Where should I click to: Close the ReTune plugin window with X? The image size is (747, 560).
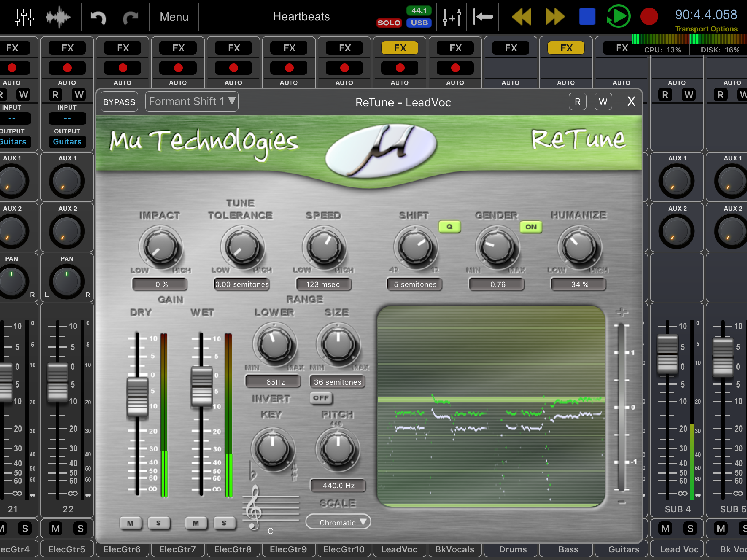point(631,101)
